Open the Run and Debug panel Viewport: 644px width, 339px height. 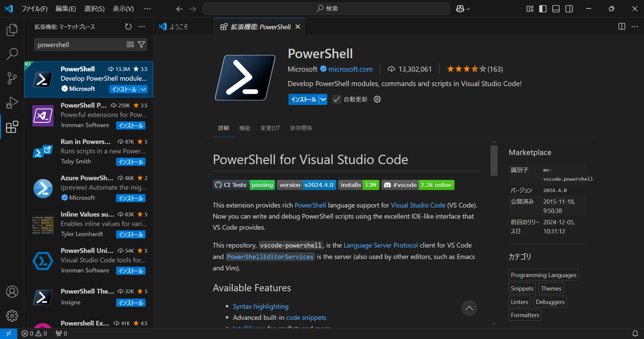(12, 102)
